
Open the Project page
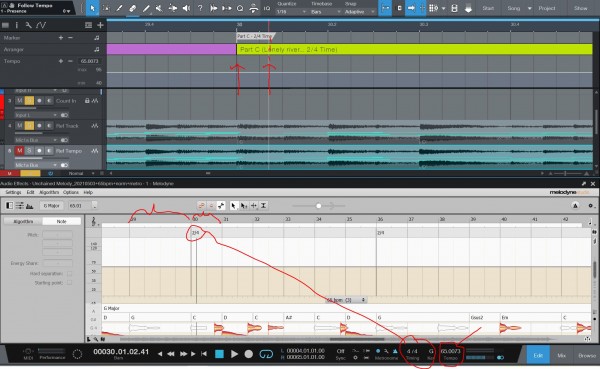coord(547,8)
